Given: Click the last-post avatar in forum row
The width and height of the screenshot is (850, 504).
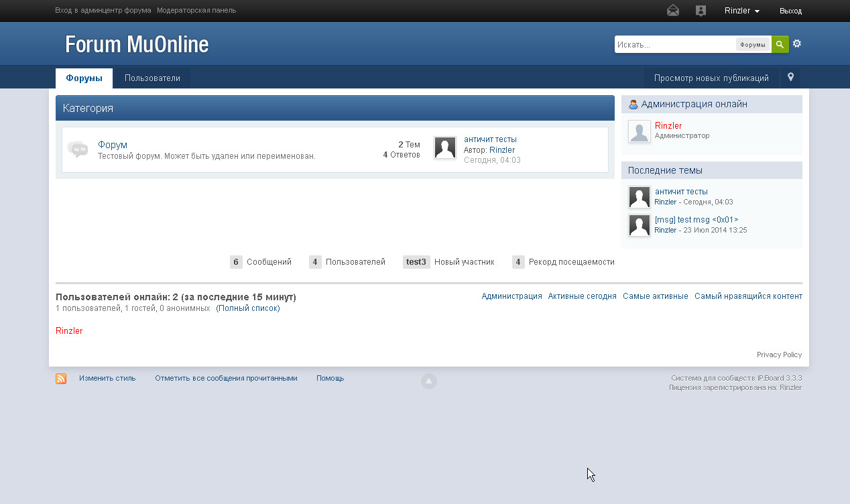Looking at the screenshot, I should (x=445, y=147).
